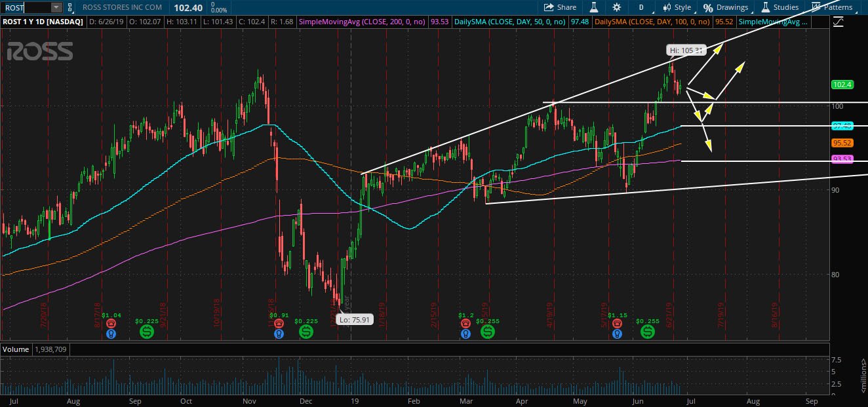Click the Mar label on time axis
868x407 pixels.
[x=466, y=400]
